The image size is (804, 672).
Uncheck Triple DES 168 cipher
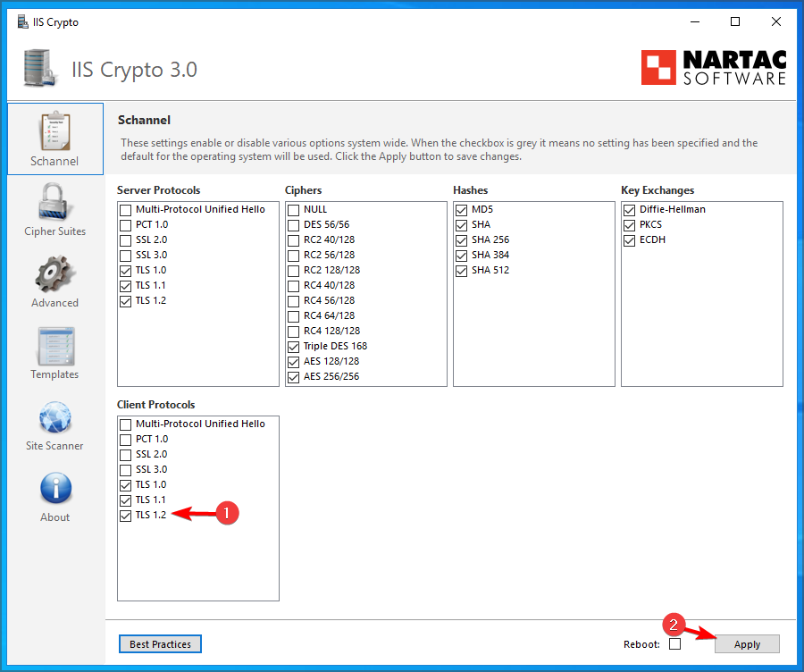pos(293,346)
